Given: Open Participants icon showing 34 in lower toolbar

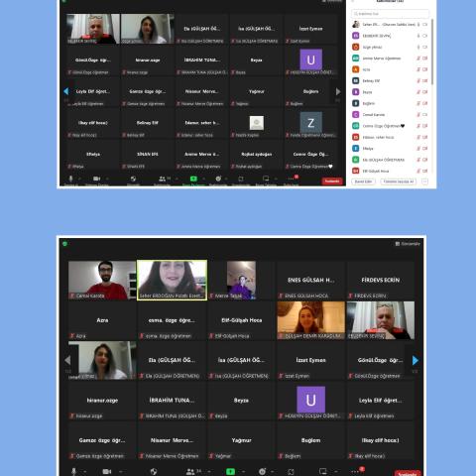Looking at the screenshot, I should (193, 471).
